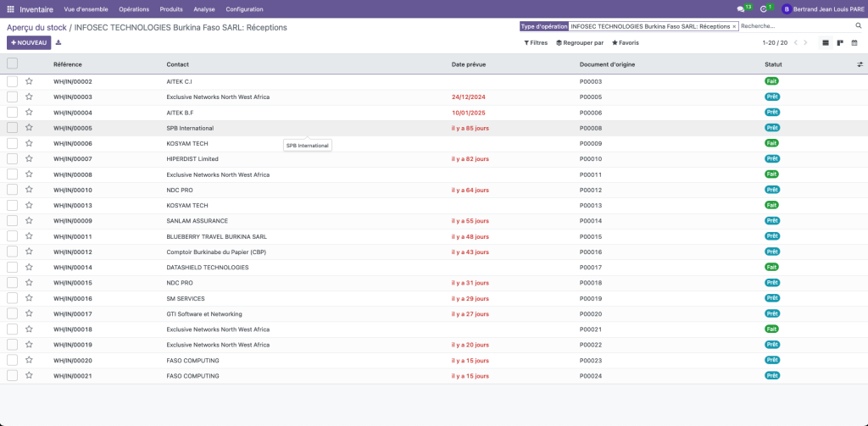The width and height of the screenshot is (868, 426).
Task: Star the WH/IN/00010 row
Action: [x=29, y=190]
